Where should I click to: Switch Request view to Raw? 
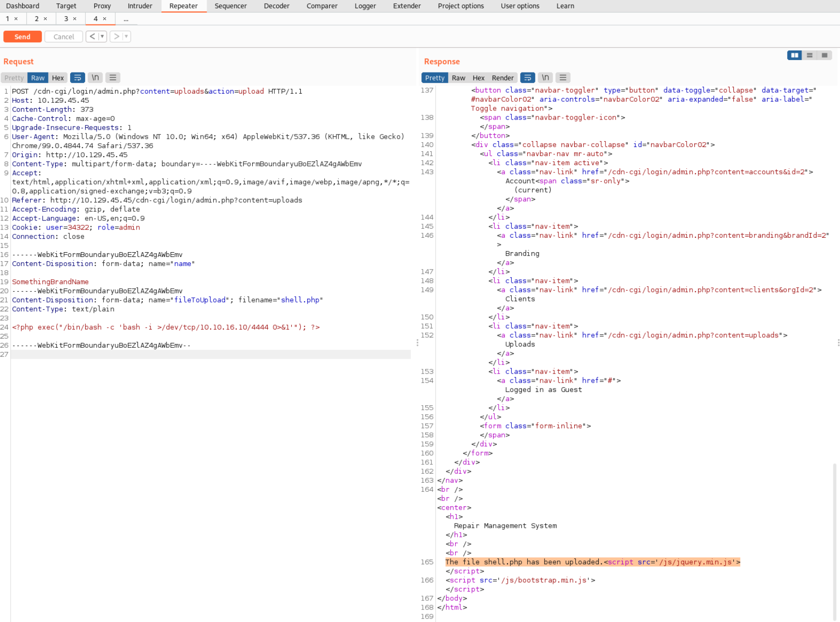38,78
